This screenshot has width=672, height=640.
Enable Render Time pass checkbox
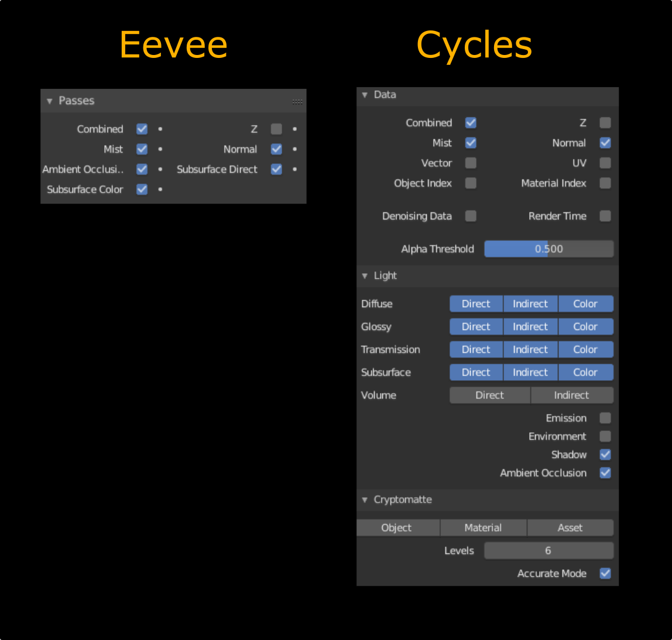pyautogui.click(x=605, y=216)
